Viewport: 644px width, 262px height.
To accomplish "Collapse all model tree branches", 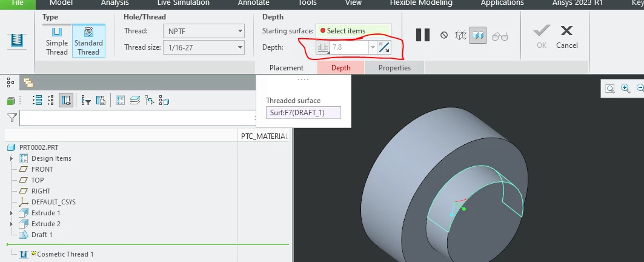I will click(x=51, y=100).
